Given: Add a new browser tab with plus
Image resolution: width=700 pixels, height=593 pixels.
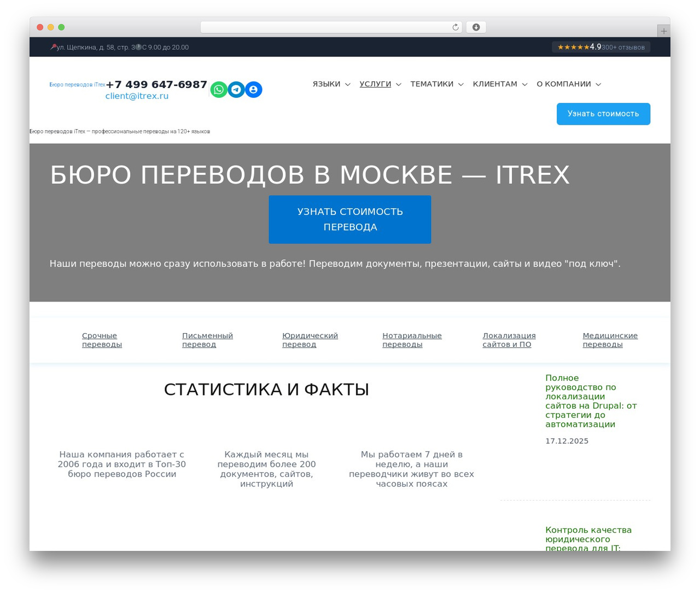Looking at the screenshot, I should 663,31.
